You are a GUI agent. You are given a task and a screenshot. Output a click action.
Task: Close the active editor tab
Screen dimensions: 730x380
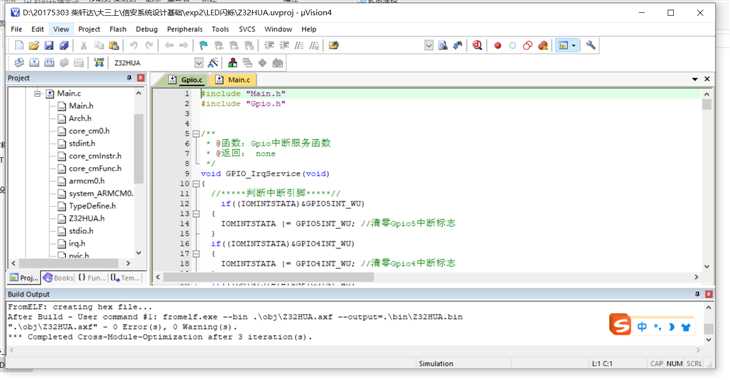[x=707, y=79]
